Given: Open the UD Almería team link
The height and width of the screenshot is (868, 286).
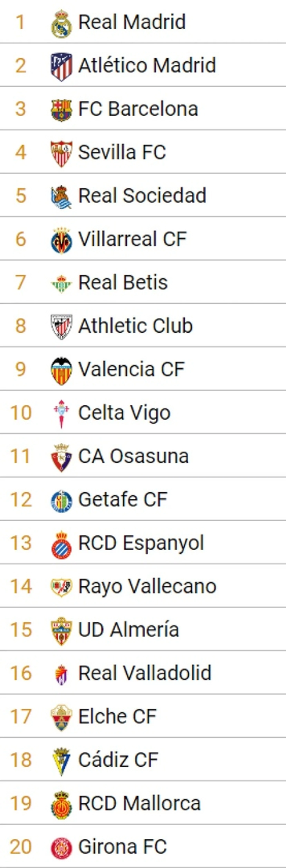Looking at the screenshot, I should point(129,629).
